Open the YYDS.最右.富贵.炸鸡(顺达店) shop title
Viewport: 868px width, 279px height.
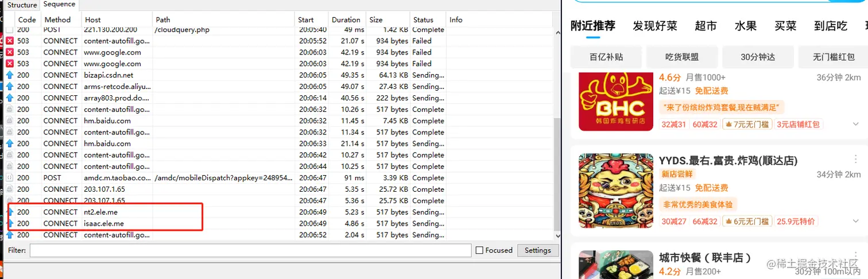tap(728, 160)
